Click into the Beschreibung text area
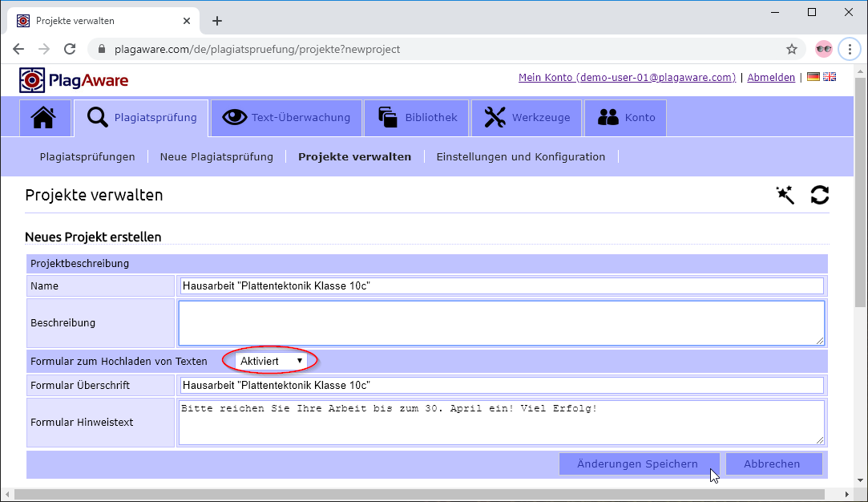The height and width of the screenshot is (502, 868). pos(502,323)
